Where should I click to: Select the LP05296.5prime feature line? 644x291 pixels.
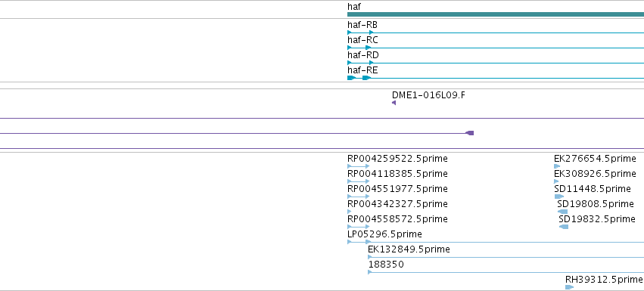(496, 242)
